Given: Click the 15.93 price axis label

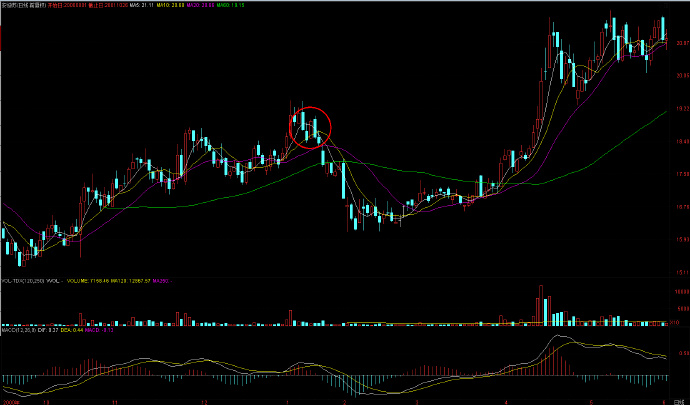Looking at the screenshot, I should (x=682, y=240).
